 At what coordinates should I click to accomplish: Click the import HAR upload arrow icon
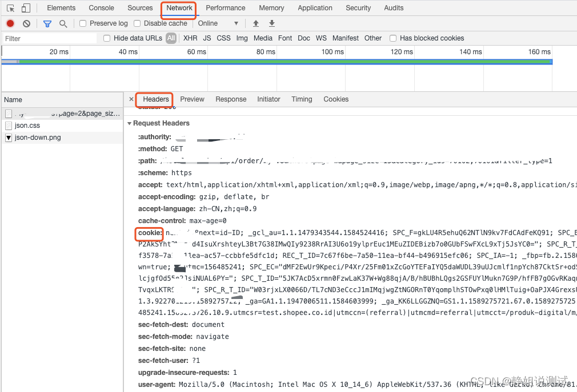[x=256, y=23]
